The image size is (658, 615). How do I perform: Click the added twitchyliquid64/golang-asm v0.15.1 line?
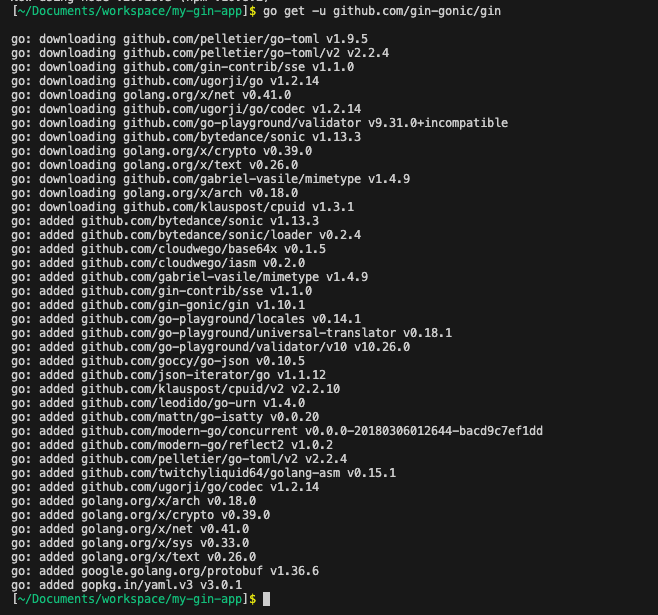click(204, 473)
